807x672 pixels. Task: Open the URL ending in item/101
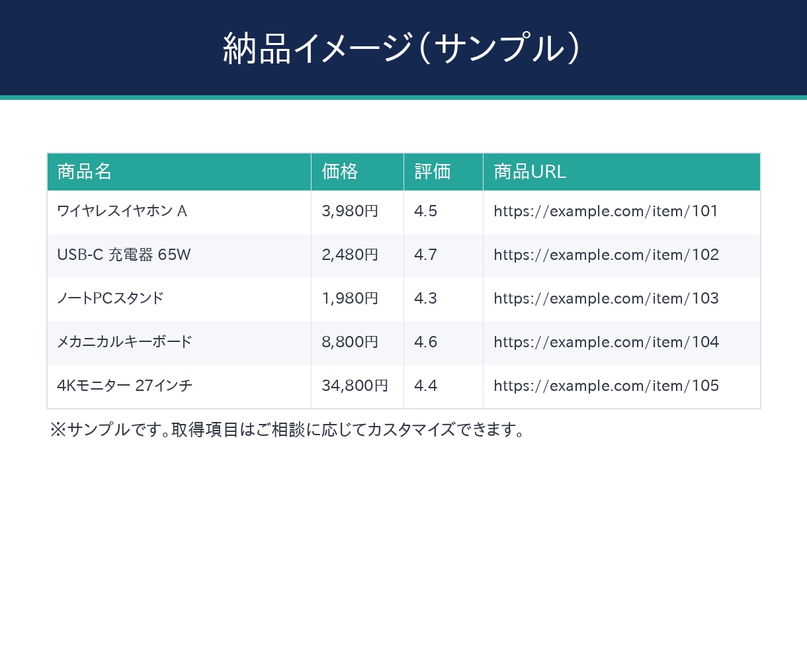[606, 211]
